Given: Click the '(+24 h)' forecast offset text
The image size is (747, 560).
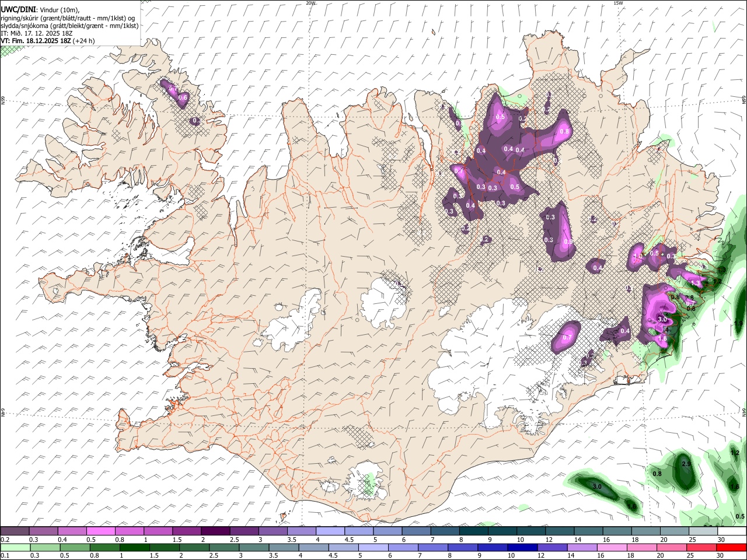Looking at the screenshot, I should [x=84, y=41].
